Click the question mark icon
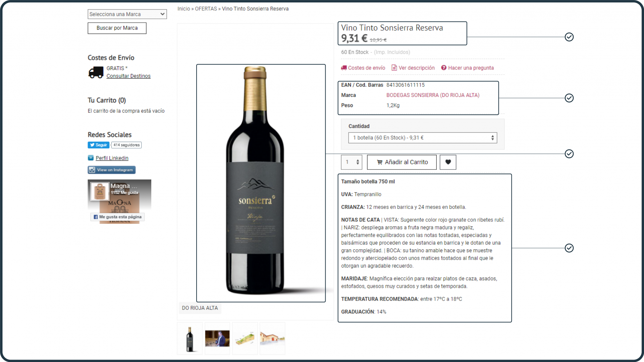The image size is (644, 362). [x=444, y=68]
